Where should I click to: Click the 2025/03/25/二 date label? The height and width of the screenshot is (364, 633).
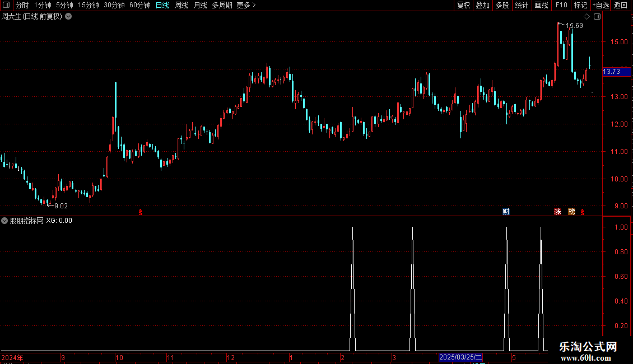[x=460, y=357]
